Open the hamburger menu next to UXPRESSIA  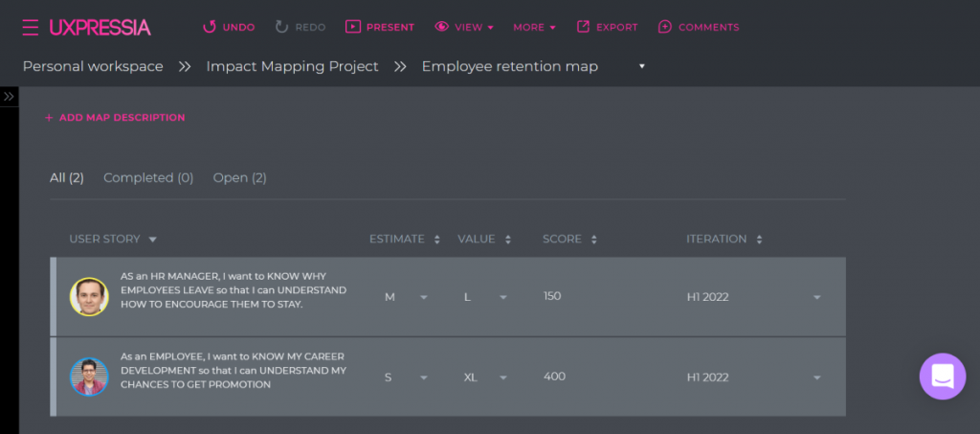click(30, 28)
